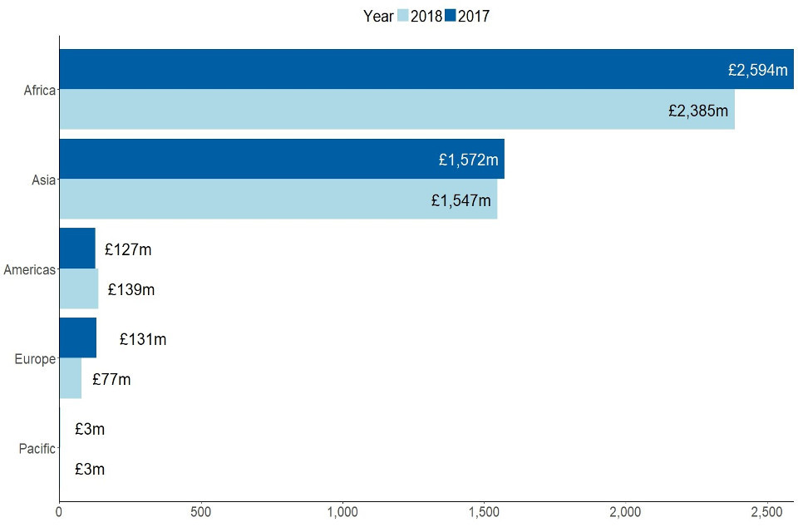The width and height of the screenshot is (798, 532).
Task: Click the dark blue 2017 legend swatch
Action: (x=450, y=16)
